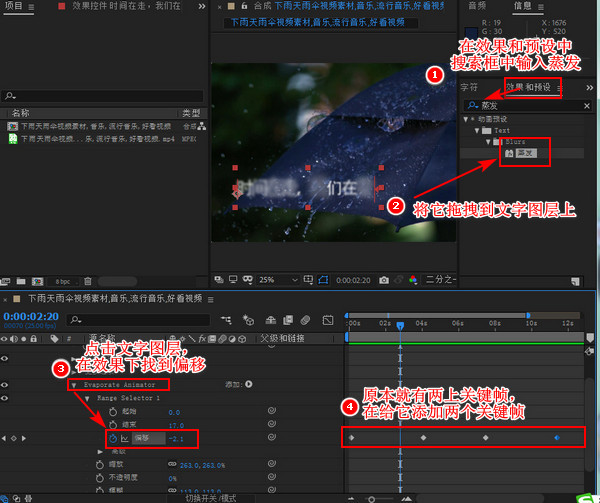This screenshot has height=503, width=600.
Task: Collapse 动画预设 in effects tree
Action: click(x=466, y=119)
